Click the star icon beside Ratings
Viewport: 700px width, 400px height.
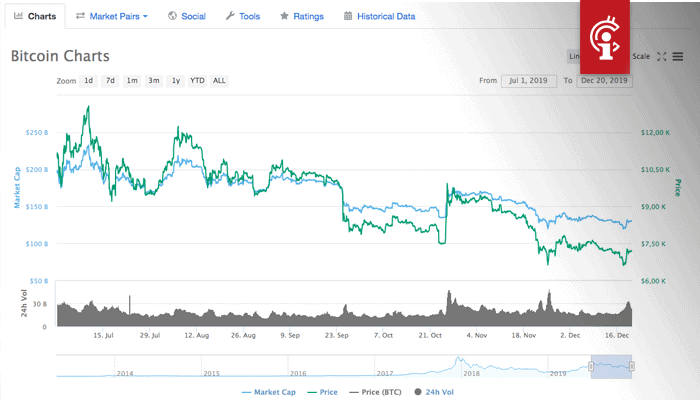click(284, 16)
